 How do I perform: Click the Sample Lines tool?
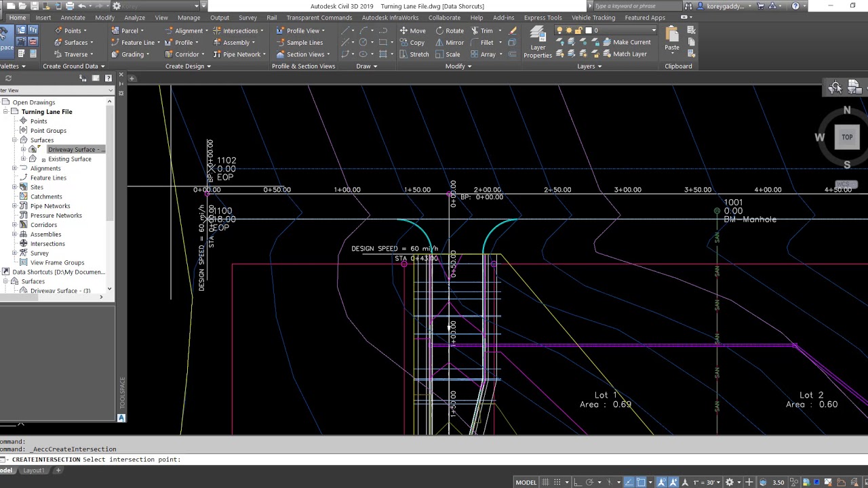pos(299,42)
